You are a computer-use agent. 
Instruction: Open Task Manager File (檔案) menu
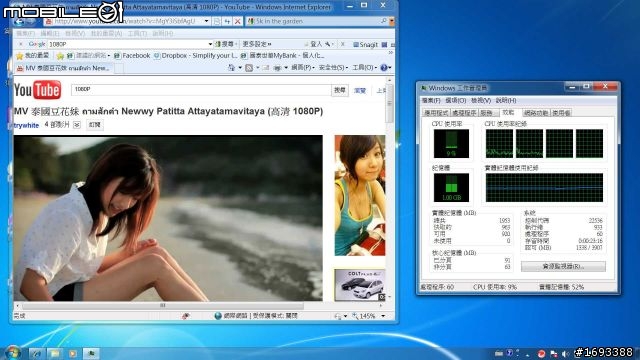(x=431, y=100)
